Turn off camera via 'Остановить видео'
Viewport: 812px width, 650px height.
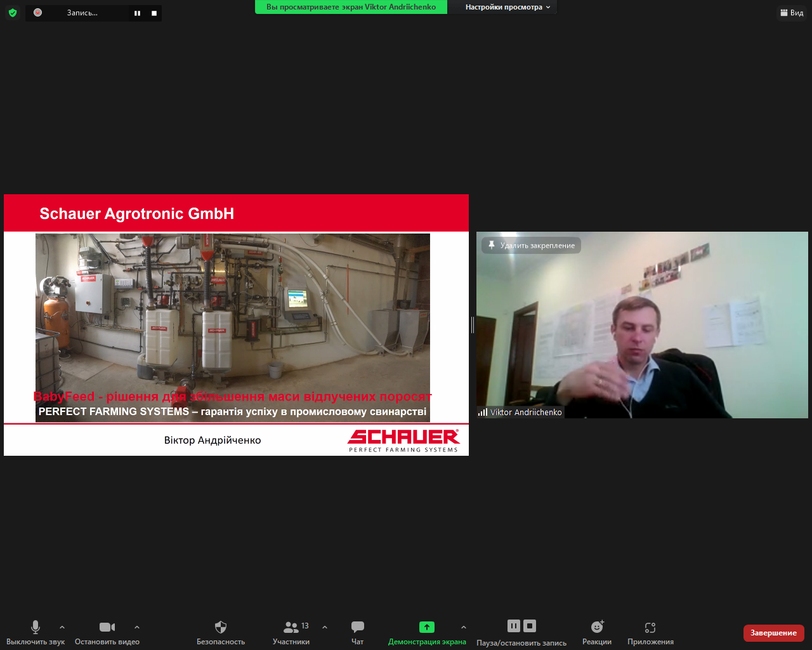(107, 633)
